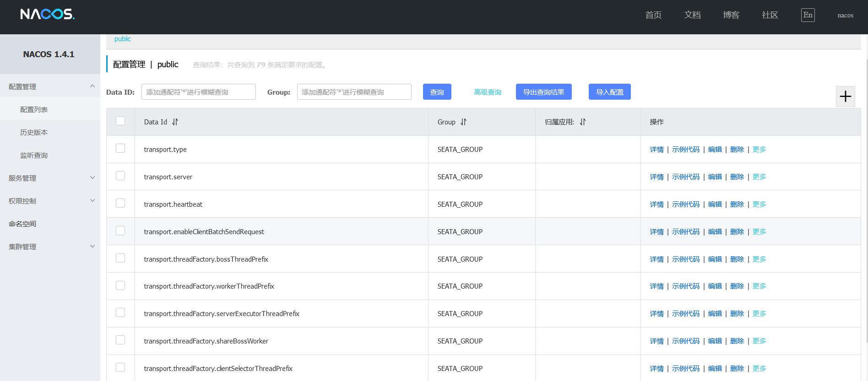868x381 pixels.
Task: Collapse the 配置管理 sidebar section
Action: [50, 86]
